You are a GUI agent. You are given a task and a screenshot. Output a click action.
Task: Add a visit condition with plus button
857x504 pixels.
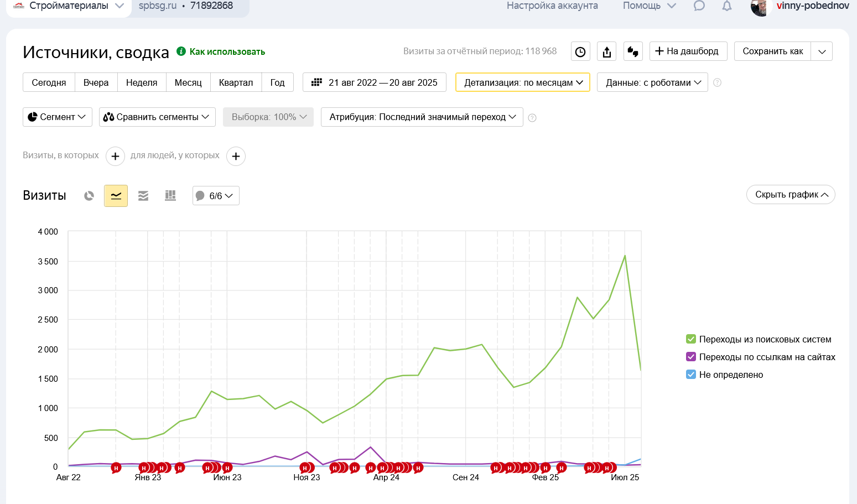[x=115, y=157]
